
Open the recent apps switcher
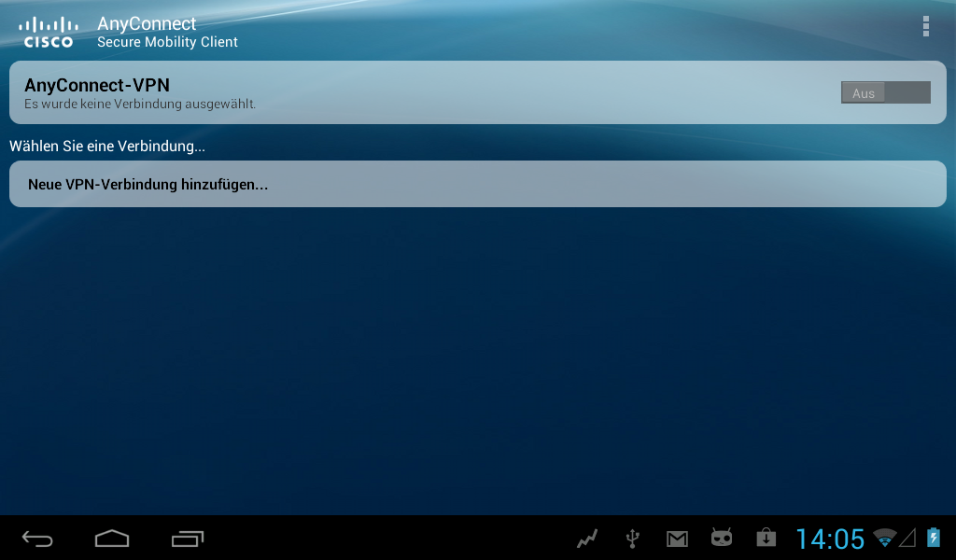click(x=188, y=539)
